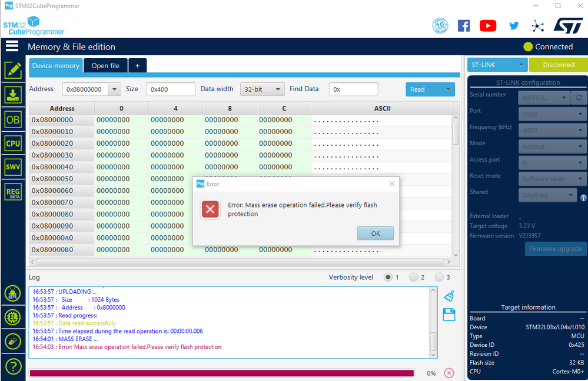
Task: Expand the Read button dropdown arrow
Action: point(448,89)
